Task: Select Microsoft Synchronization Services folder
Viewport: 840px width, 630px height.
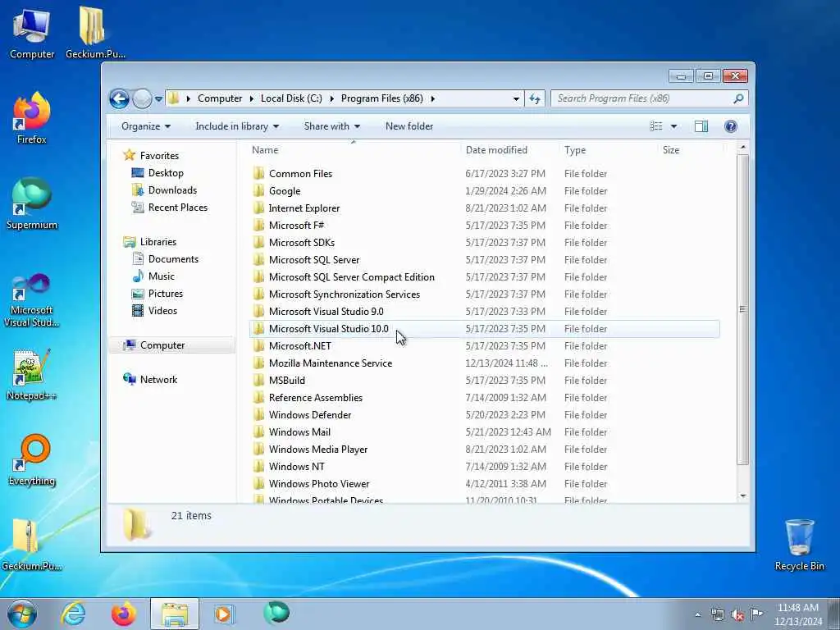Action: click(x=345, y=294)
